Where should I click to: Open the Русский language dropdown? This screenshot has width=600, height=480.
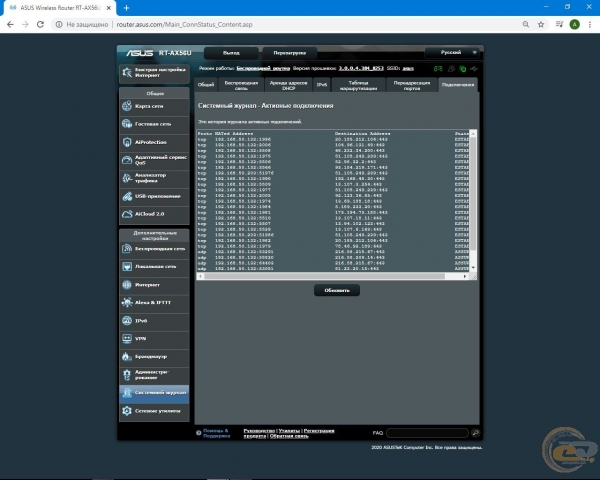pos(453,52)
